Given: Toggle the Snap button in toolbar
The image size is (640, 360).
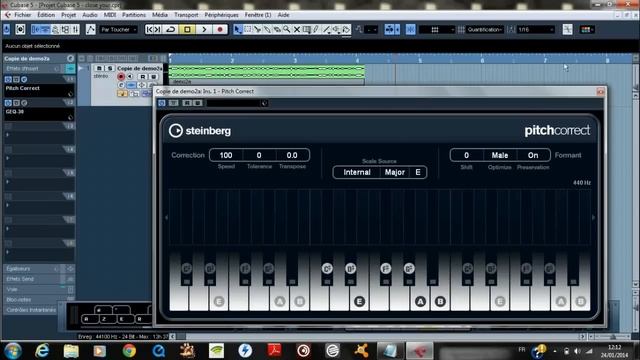Looking at the screenshot, I should (x=411, y=29).
